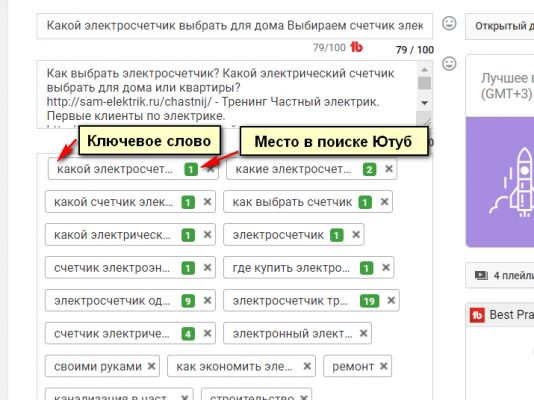Screen dimensions: 534x400
Task: Delete the "ремонт" tag
Action: (x=383, y=366)
